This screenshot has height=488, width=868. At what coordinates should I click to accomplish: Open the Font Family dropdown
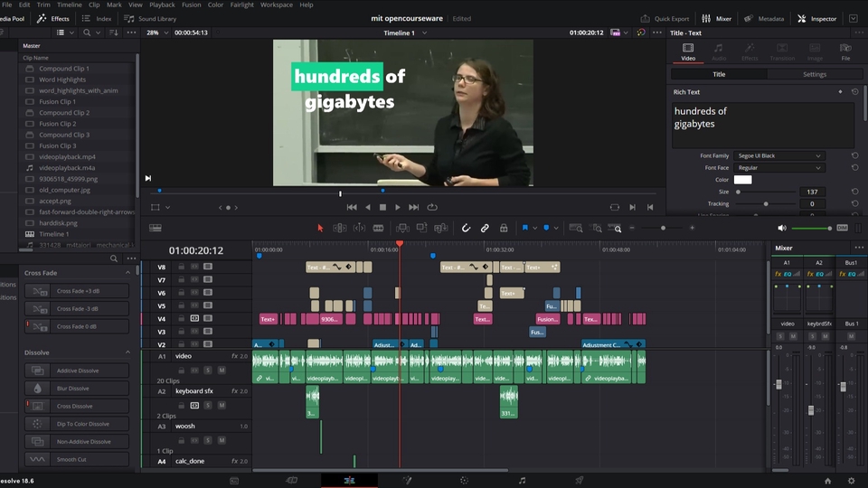[x=778, y=155]
